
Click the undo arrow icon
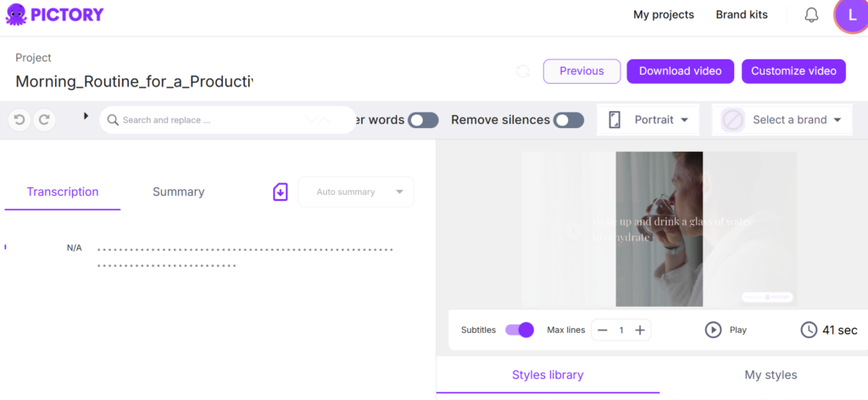pos(19,120)
